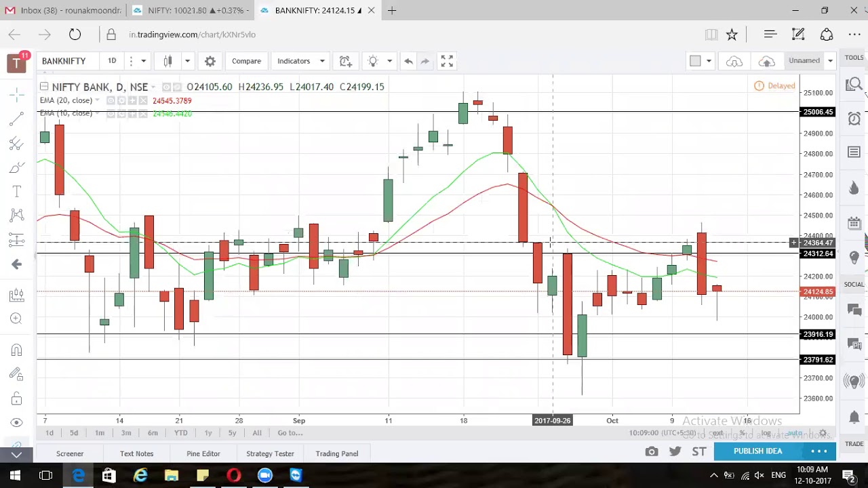868x488 pixels.
Task: Open the Trading Panel tab
Action: [x=336, y=453]
